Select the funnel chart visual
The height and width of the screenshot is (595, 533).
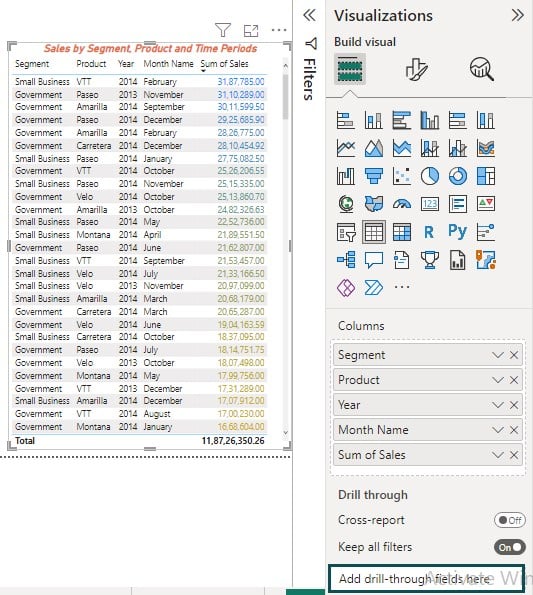[x=373, y=176]
